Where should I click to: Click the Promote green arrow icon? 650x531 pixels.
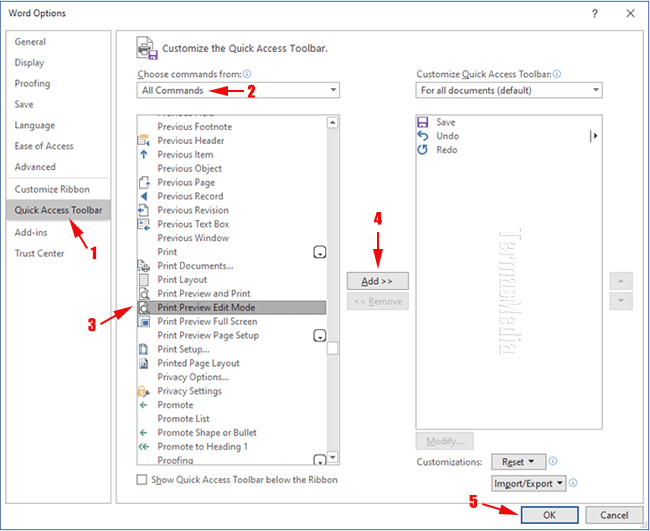[x=143, y=405]
